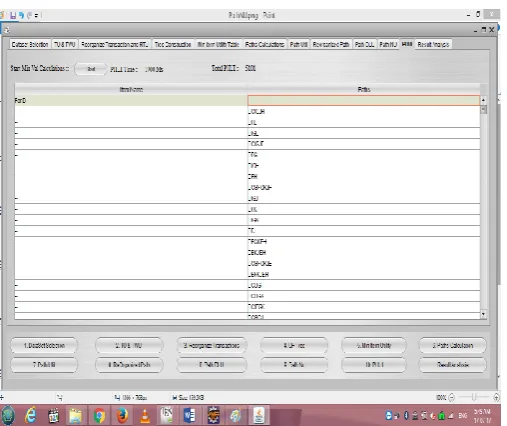
Task: Click the 1. DataSet Selection button
Action: click(44, 345)
